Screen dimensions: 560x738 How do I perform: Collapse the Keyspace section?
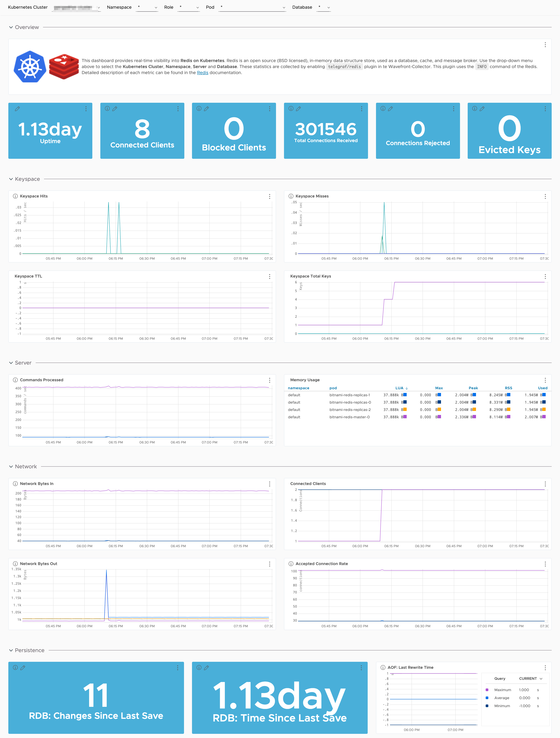coord(11,179)
